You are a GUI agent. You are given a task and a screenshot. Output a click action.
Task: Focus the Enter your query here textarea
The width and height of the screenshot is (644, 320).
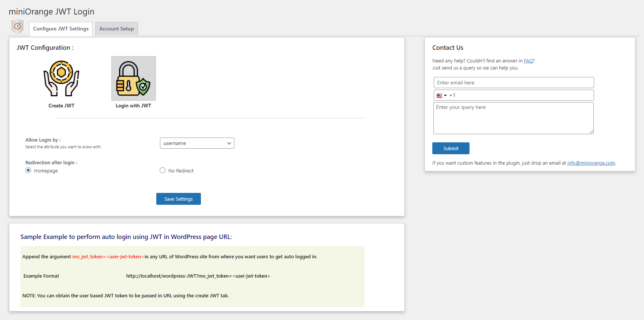pos(513,118)
